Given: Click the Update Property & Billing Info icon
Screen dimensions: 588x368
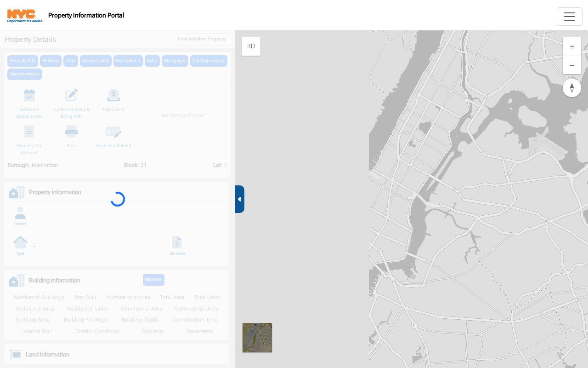Looking at the screenshot, I should (71, 95).
